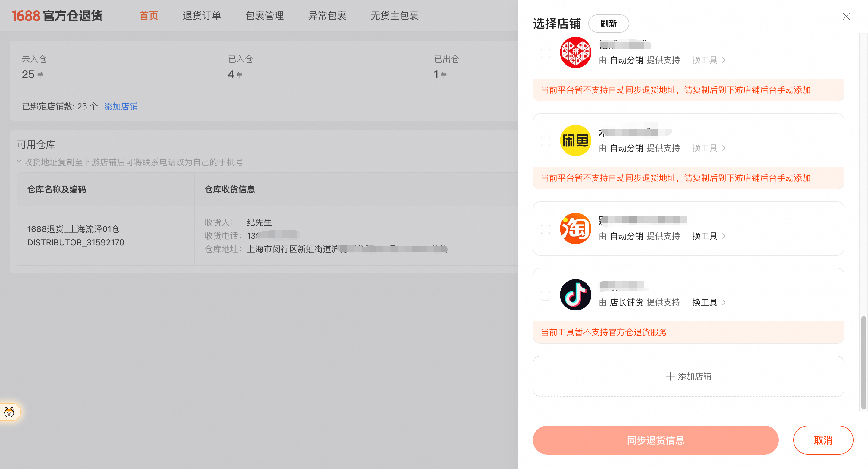Check the Taobao store checkbox

545,229
